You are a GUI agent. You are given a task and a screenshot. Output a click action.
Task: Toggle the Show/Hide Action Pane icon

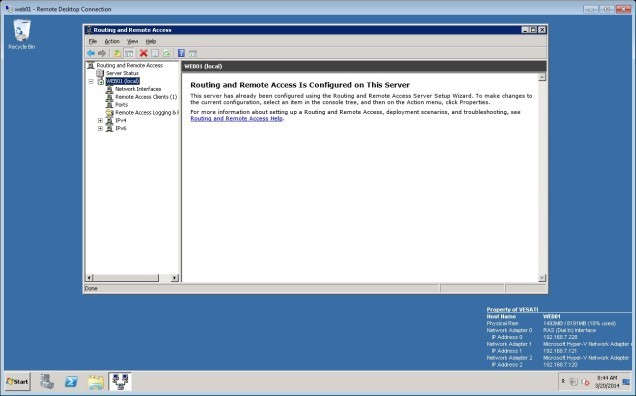click(x=193, y=53)
